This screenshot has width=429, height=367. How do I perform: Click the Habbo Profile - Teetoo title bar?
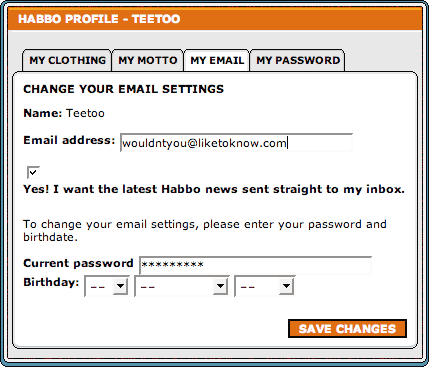point(214,19)
